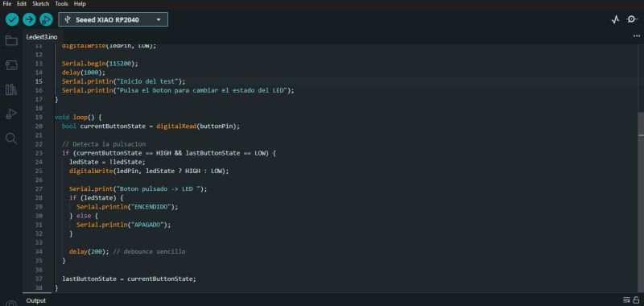Open the Debug panel in sidebar
The height and width of the screenshot is (306, 644).
[11, 114]
